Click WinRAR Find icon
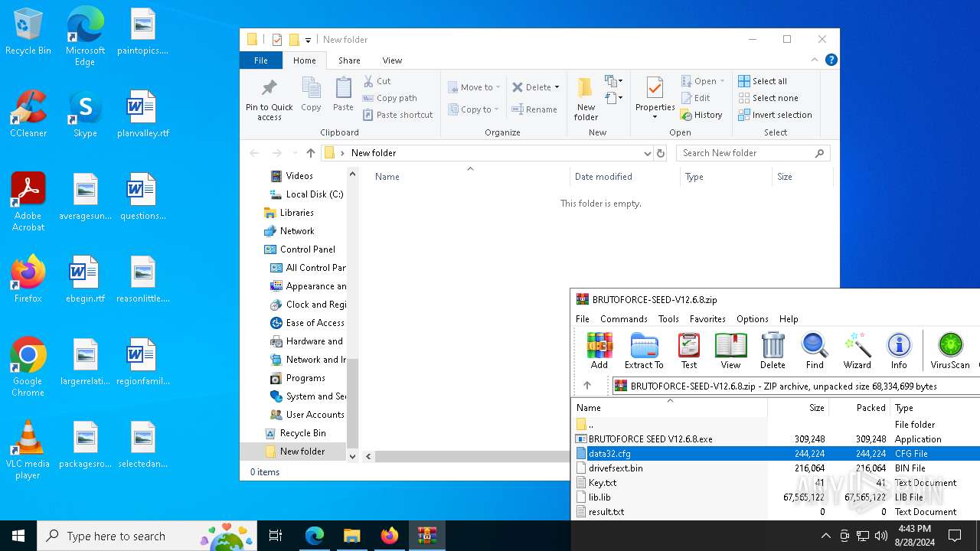The height and width of the screenshot is (551, 980). (x=815, y=351)
